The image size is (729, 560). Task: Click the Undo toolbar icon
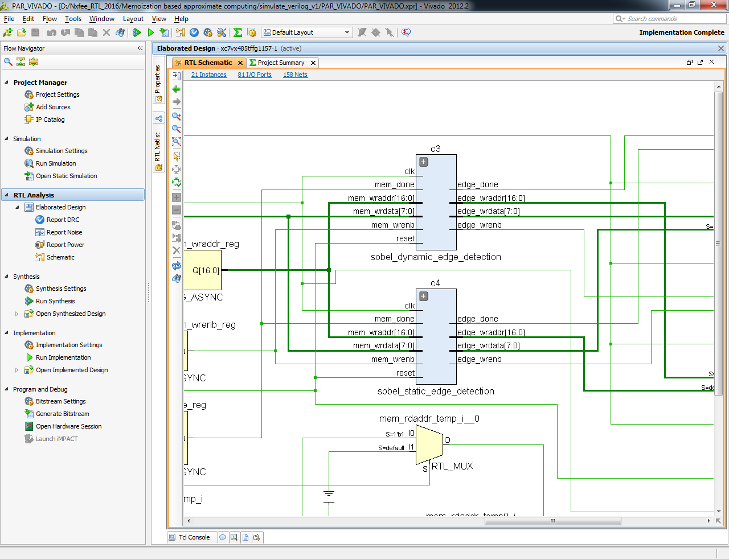(52, 32)
